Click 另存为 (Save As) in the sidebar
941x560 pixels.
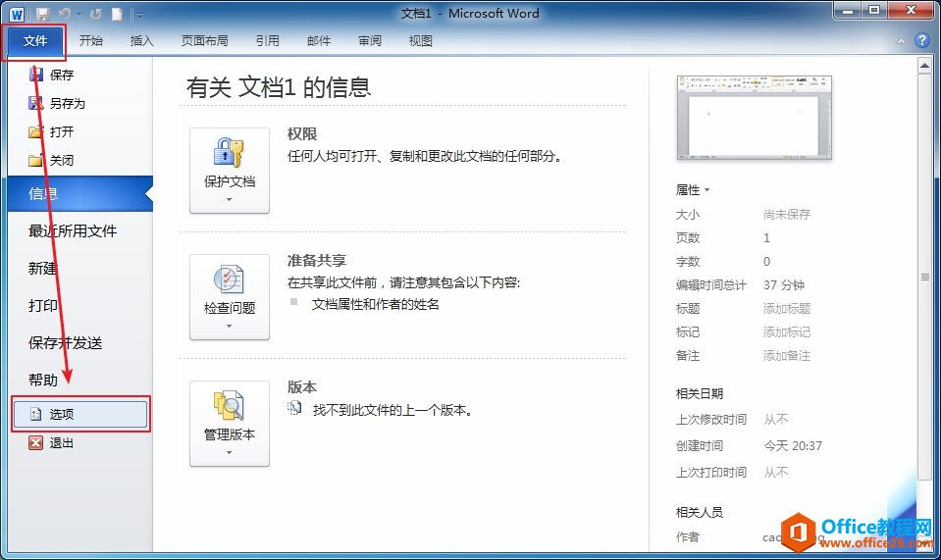tap(67, 103)
